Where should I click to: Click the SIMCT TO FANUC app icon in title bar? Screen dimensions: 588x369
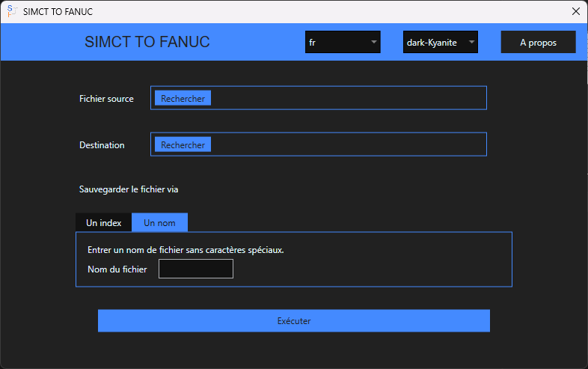tap(12, 11)
